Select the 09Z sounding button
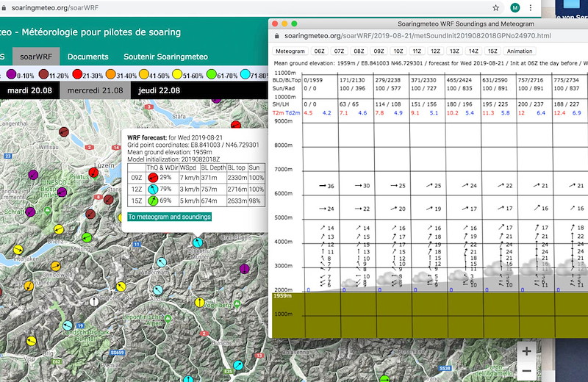 coord(379,51)
